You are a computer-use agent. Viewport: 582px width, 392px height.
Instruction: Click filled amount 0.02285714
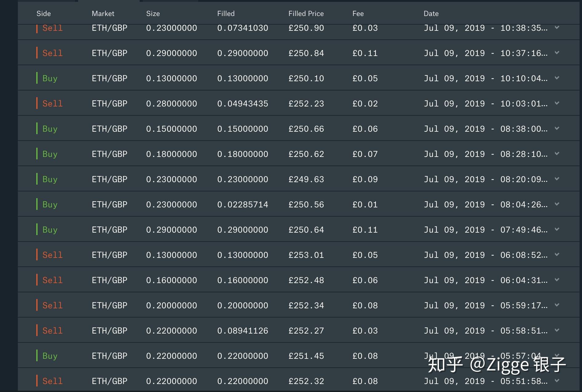click(x=243, y=205)
